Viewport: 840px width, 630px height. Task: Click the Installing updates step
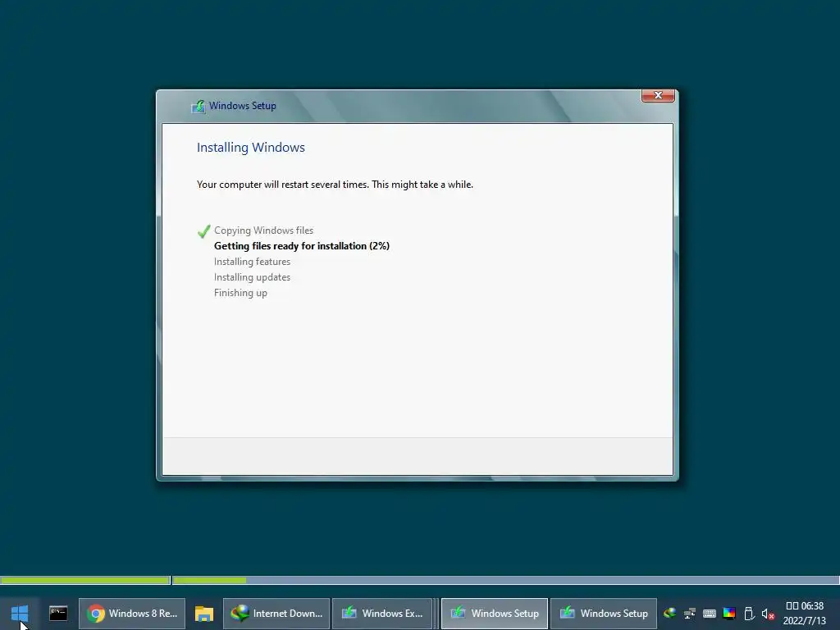(253, 277)
